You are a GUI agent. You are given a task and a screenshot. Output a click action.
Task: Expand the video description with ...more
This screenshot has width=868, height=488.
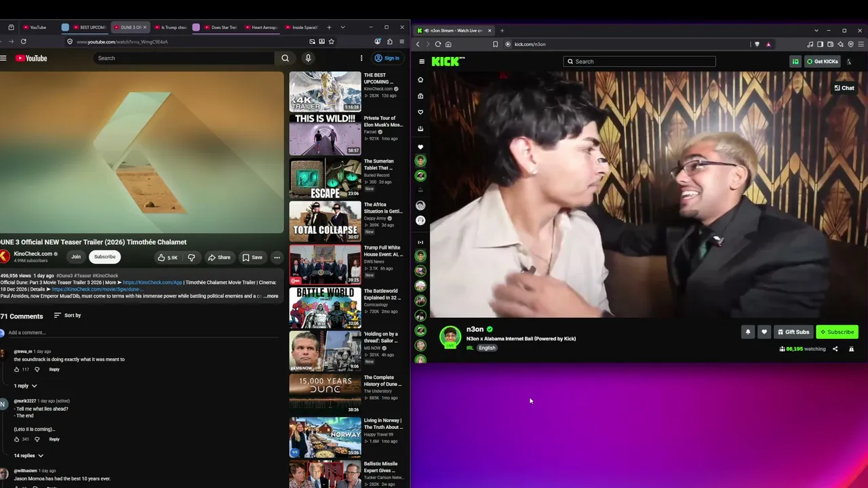tap(270, 296)
